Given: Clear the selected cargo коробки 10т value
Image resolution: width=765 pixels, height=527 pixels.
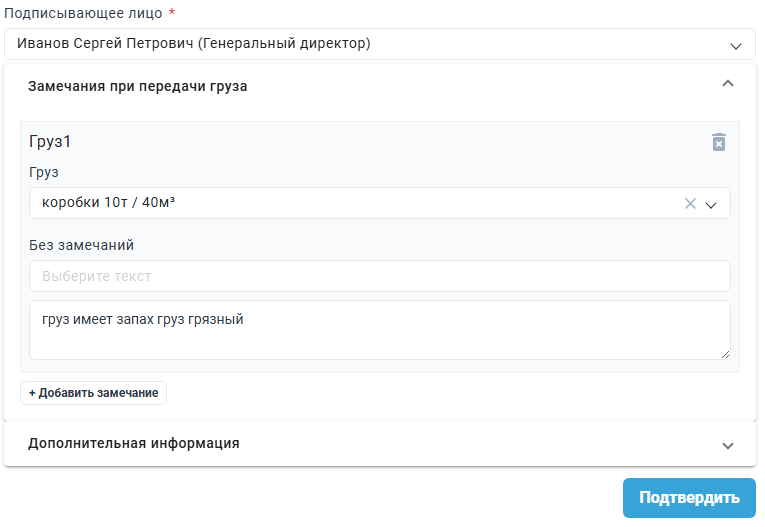Looking at the screenshot, I should click(690, 203).
